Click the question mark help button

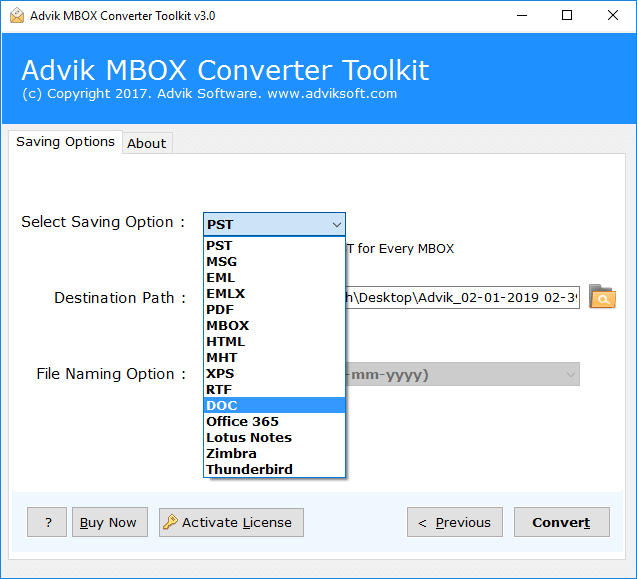47,522
